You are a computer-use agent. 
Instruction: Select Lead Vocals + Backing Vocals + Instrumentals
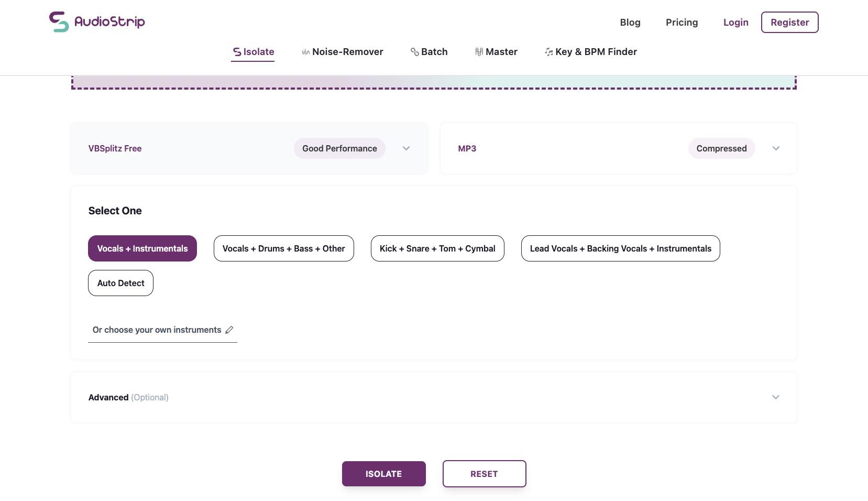pos(620,248)
